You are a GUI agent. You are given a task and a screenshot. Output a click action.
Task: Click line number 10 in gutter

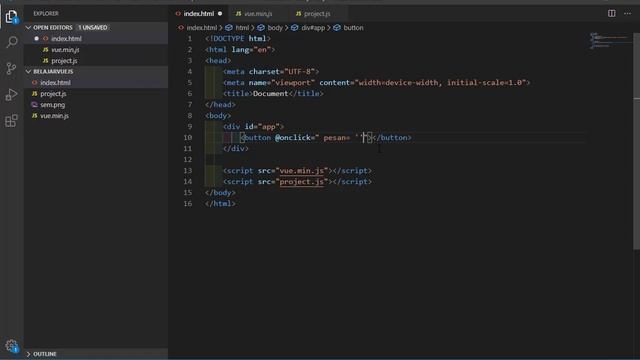[x=188, y=138]
